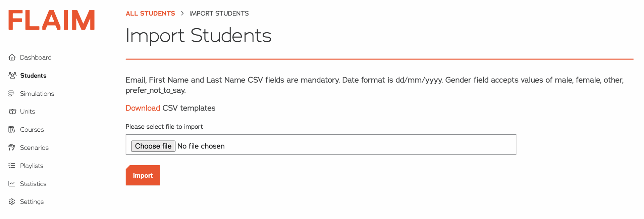Click the Students people icon

tap(12, 76)
